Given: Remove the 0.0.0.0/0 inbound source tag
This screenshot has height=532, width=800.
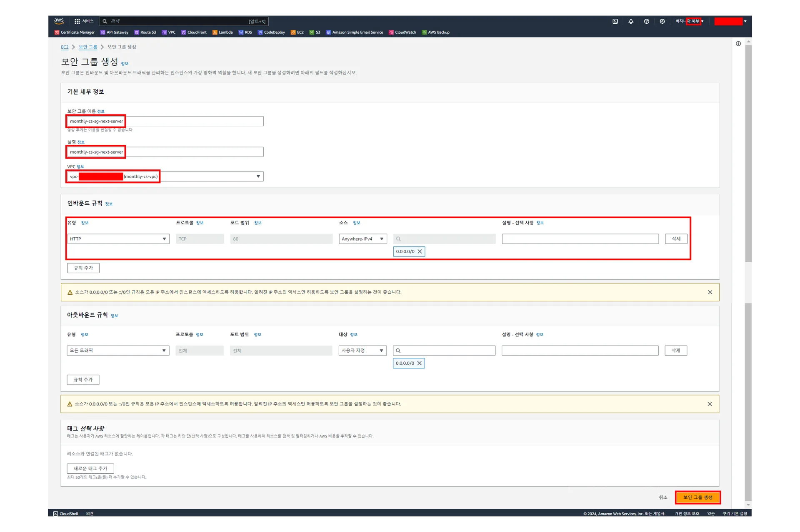Looking at the screenshot, I should point(420,251).
